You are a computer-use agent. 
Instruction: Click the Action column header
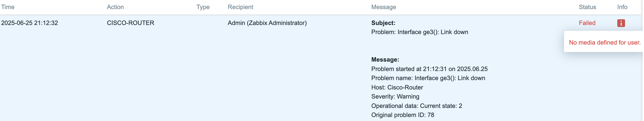(x=115, y=7)
